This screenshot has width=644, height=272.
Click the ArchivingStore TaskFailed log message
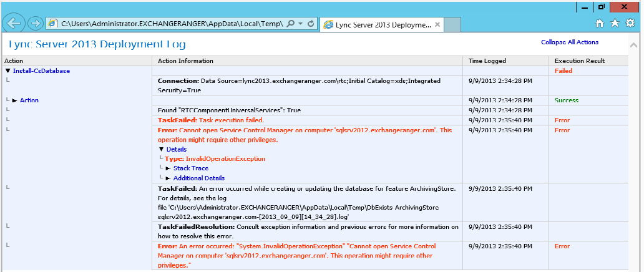[x=307, y=203]
